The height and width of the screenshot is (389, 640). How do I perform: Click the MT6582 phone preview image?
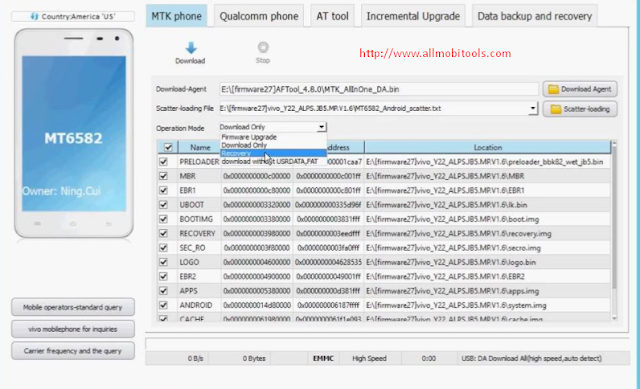tap(74, 133)
